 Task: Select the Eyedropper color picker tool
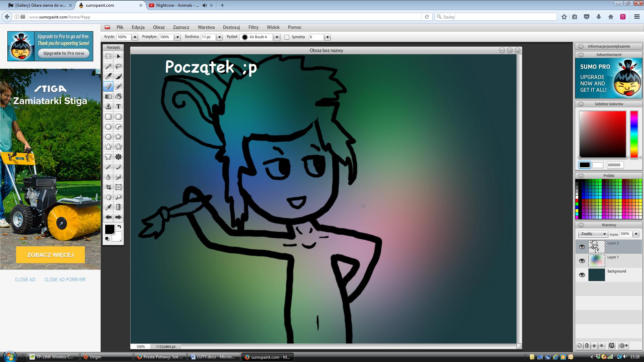(108, 207)
